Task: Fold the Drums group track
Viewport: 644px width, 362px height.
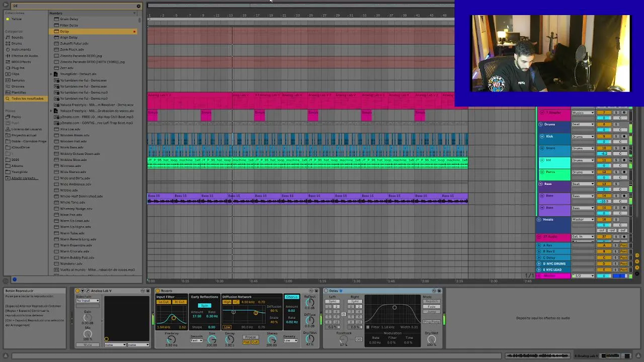Action: tap(541, 124)
